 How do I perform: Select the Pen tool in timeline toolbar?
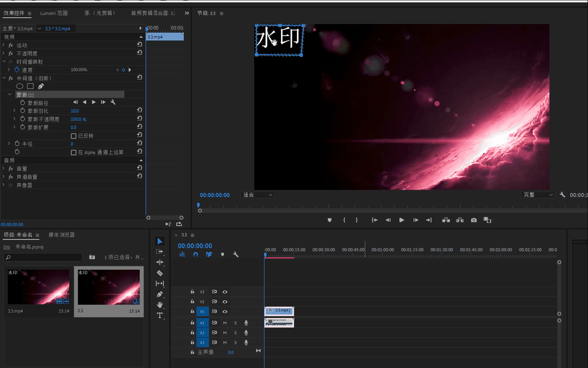click(x=160, y=294)
